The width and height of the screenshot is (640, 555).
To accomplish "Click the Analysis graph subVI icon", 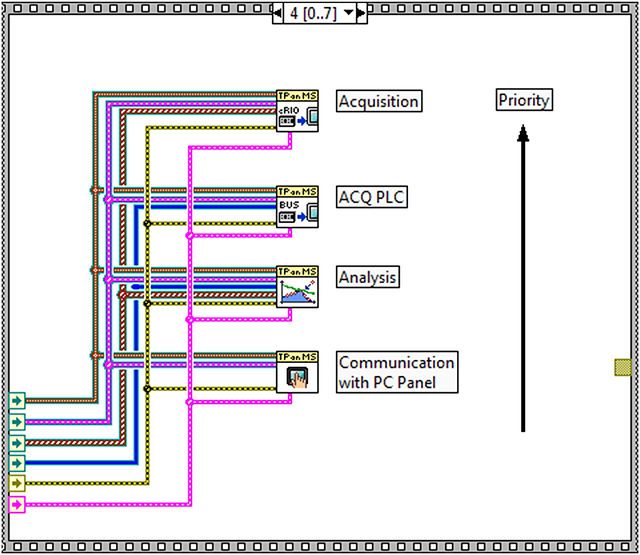I will (x=297, y=287).
